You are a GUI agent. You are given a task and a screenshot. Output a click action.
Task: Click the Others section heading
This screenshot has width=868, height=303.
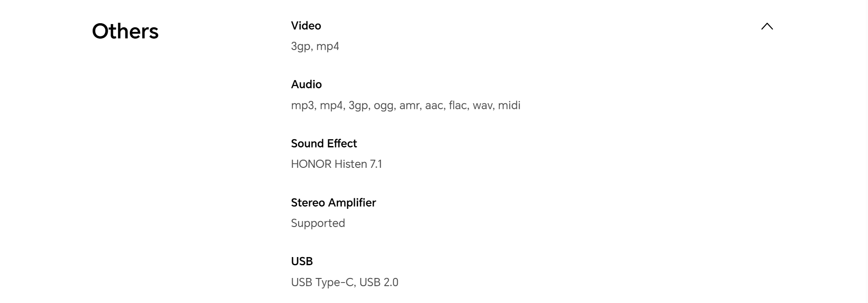[x=125, y=31]
